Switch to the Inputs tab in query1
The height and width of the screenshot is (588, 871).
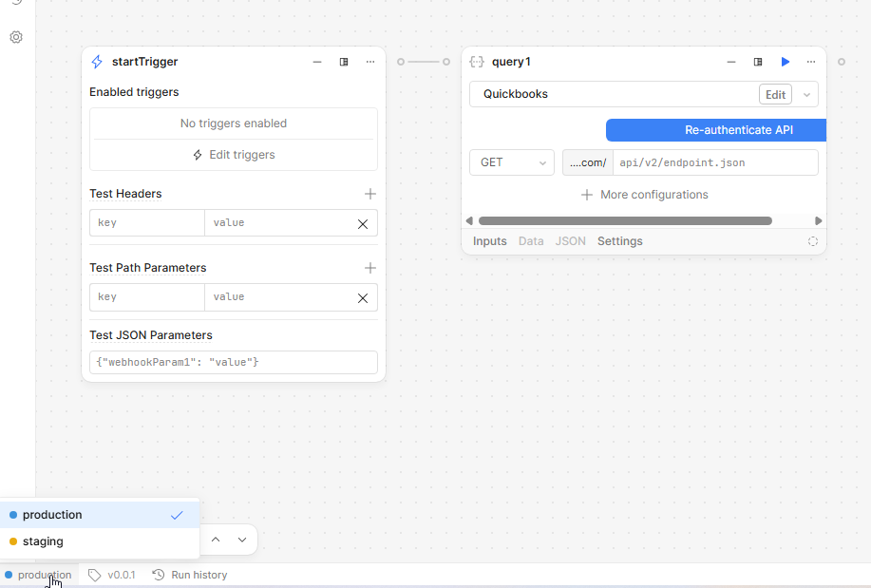coord(489,241)
